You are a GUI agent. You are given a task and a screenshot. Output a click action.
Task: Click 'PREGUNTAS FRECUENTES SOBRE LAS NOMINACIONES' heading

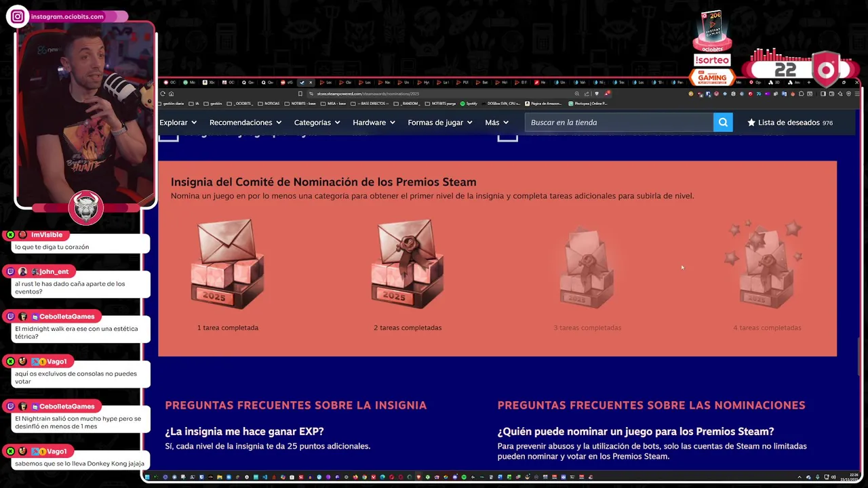click(651, 405)
